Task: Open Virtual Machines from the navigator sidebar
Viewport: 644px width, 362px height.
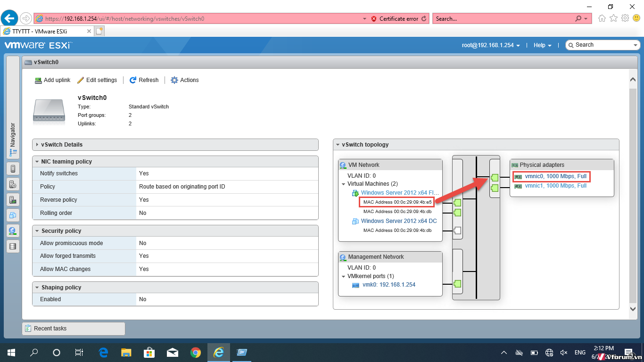Action: [13, 215]
